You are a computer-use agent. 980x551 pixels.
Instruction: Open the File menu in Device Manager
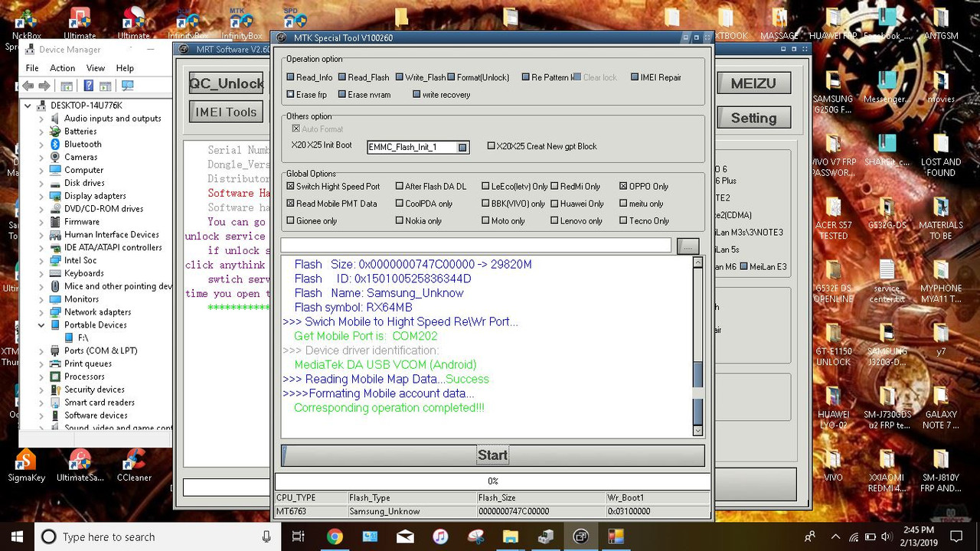32,67
